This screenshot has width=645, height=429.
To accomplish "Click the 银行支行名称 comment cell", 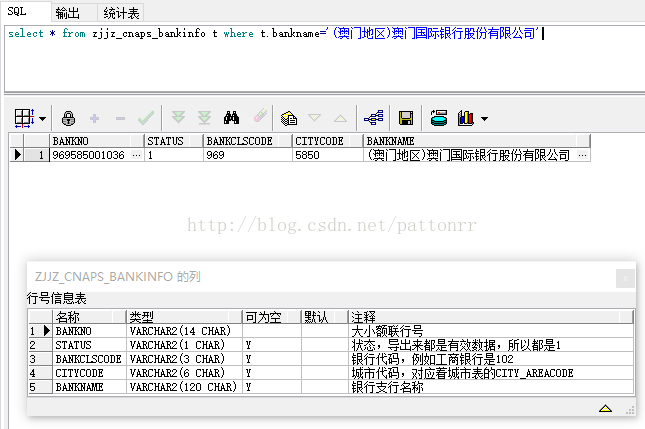I will coord(491,387).
